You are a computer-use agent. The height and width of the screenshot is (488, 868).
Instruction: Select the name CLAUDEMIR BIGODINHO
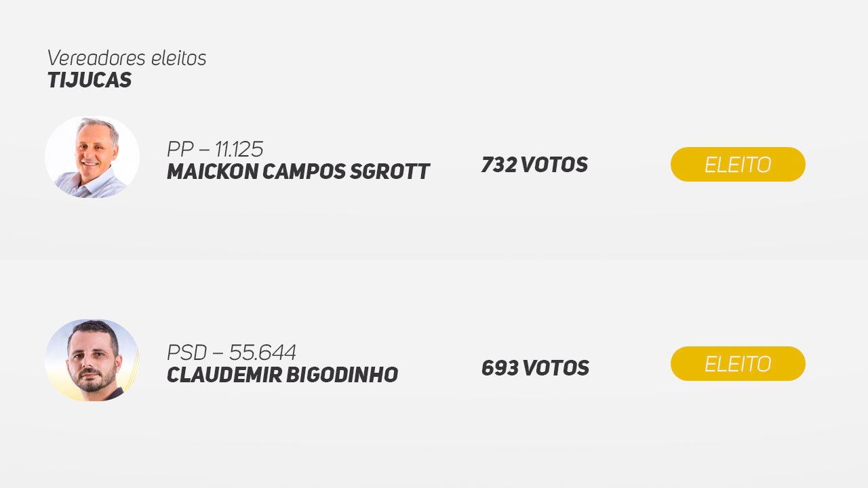282,375
